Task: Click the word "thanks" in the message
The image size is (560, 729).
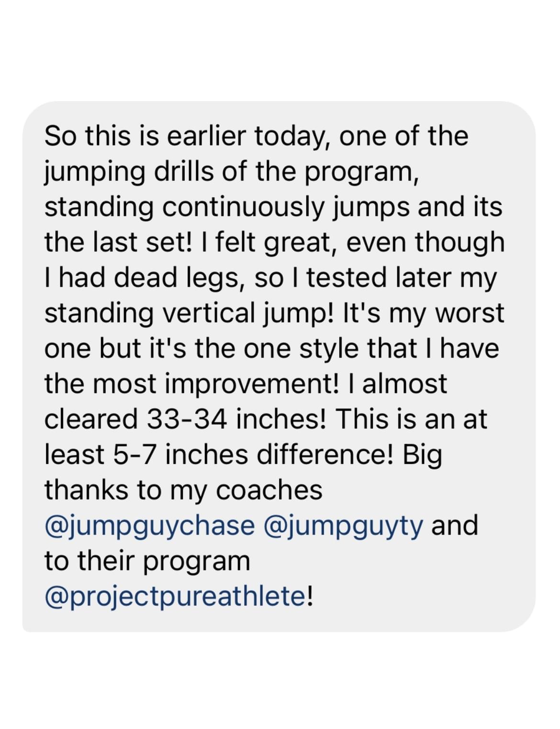Action: [x=87, y=490]
